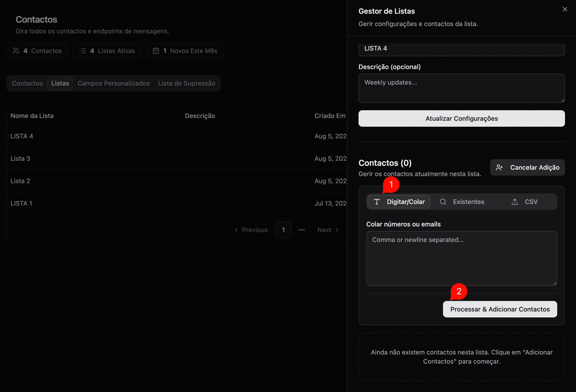
Task: Click the add-user icon in Cancelar Adição
Action: point(499,168)
